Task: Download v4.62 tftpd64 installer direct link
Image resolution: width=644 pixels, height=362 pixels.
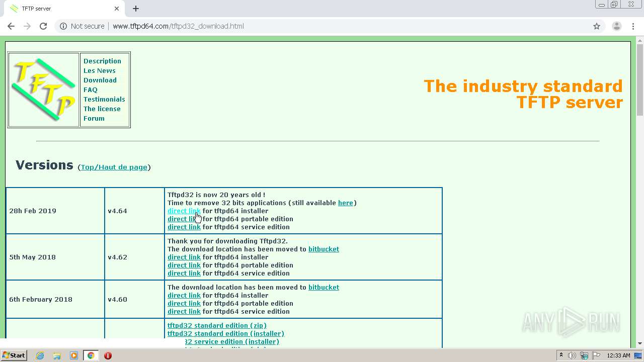Action: pos(184,257)
